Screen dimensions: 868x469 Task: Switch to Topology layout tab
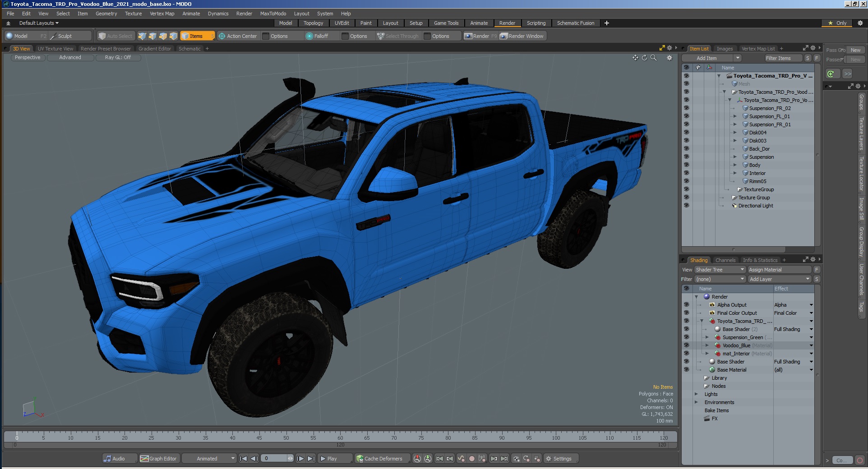(313, 23)
